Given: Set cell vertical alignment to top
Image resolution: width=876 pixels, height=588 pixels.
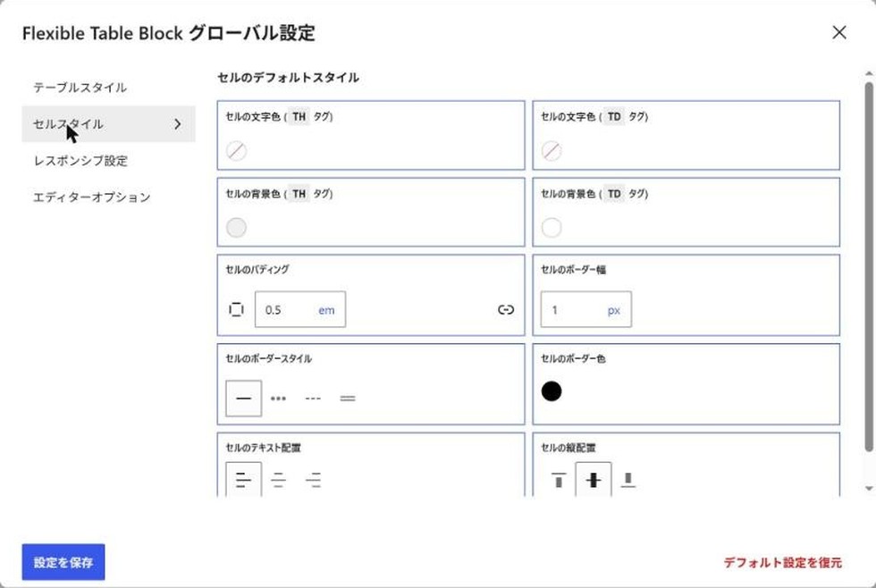Looking at the screenshot, I should [x=559, y=479].
